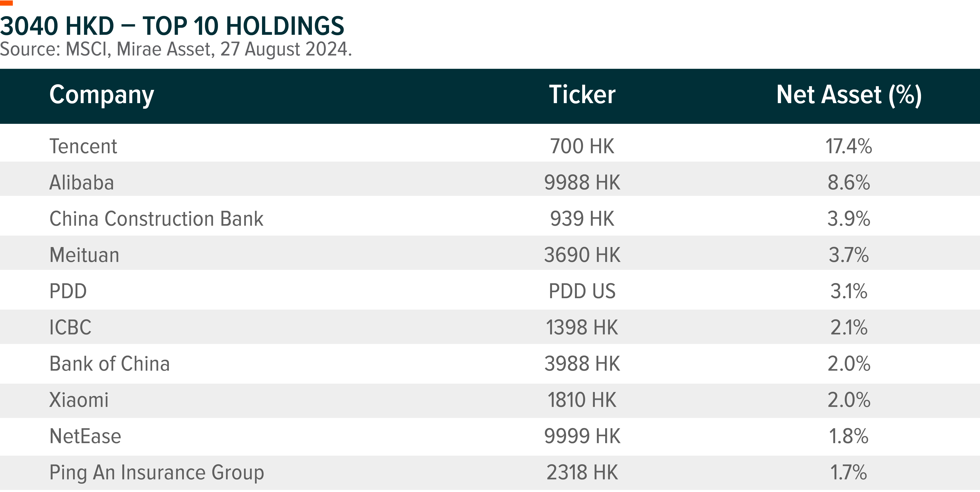Click Ping An Insurance Group cell
Screen dimensions: 980x492
[157, 473]
